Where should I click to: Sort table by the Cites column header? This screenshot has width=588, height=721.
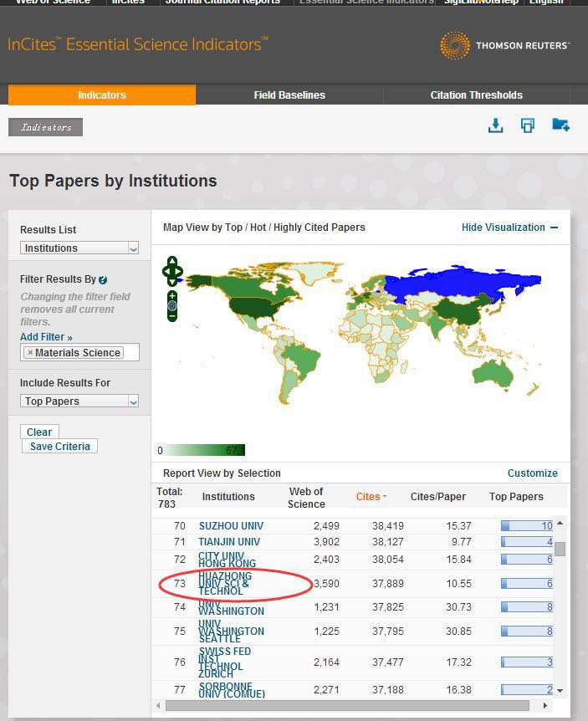[x=371, y=497]
